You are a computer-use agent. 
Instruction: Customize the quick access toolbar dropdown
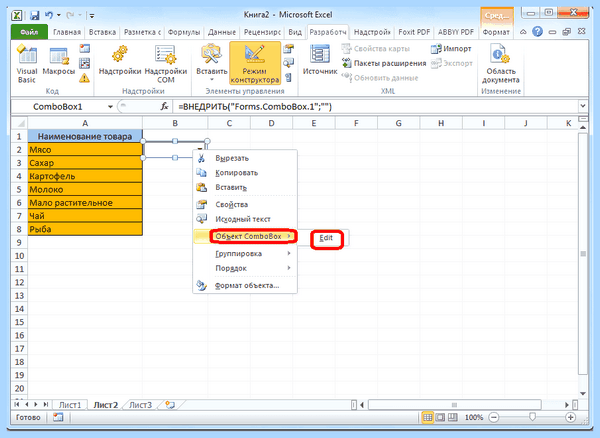pos(92,16)
